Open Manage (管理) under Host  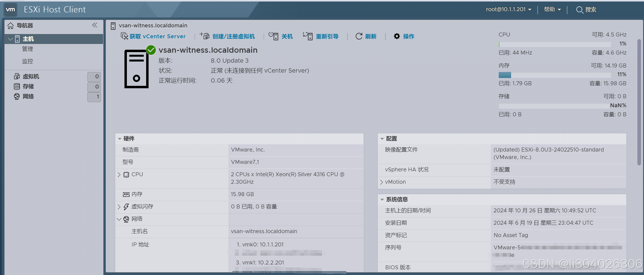click(x=27, y=49)
